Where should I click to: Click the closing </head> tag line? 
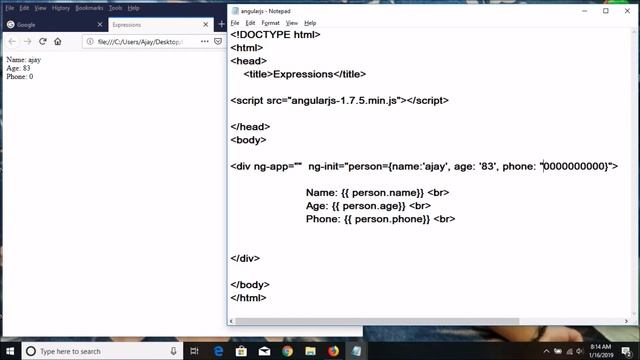click(250, 127)
